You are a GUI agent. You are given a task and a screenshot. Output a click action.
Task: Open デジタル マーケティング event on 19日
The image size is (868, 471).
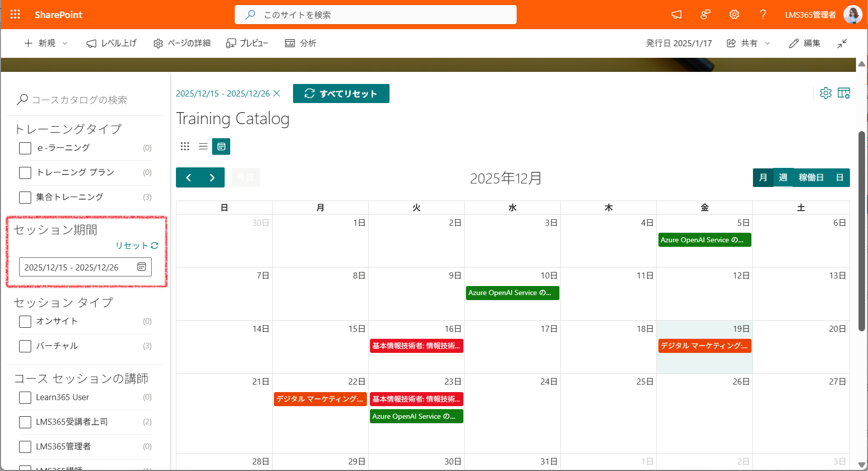(x=705, y=346)
